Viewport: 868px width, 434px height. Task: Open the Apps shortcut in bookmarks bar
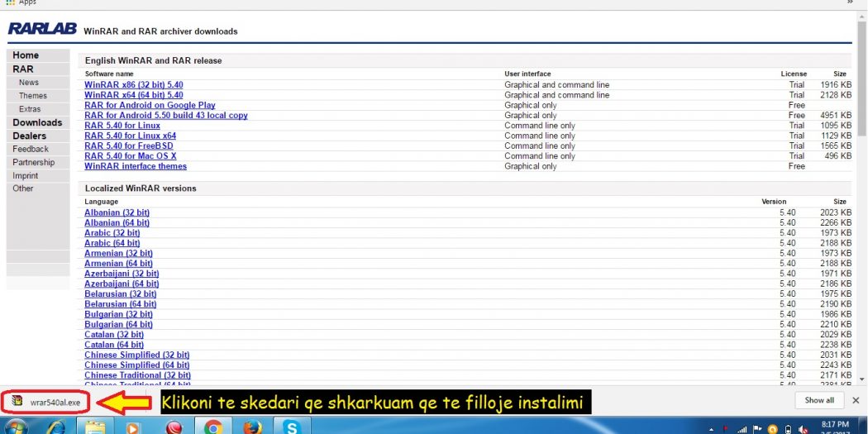(21, 2)
